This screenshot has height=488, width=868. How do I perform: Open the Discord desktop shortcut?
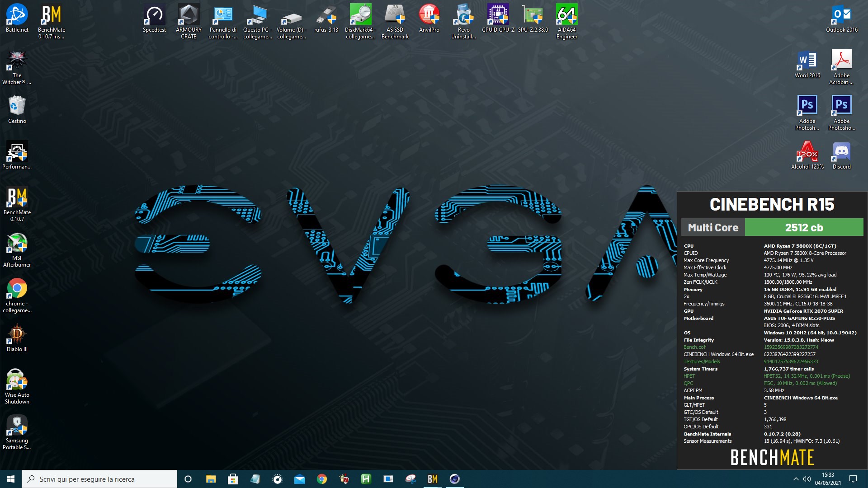click(842, 155)
